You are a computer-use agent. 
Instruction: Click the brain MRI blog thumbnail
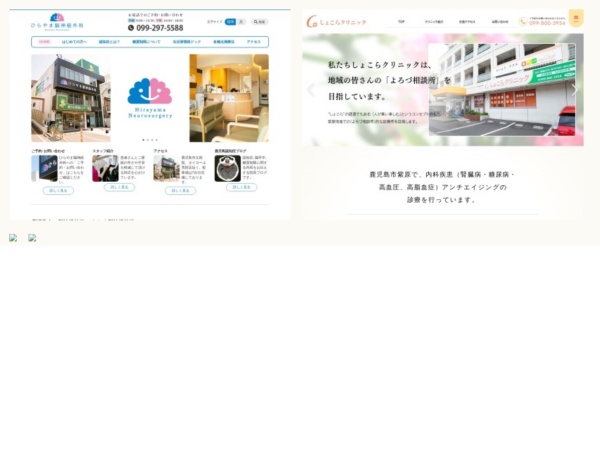226,168
